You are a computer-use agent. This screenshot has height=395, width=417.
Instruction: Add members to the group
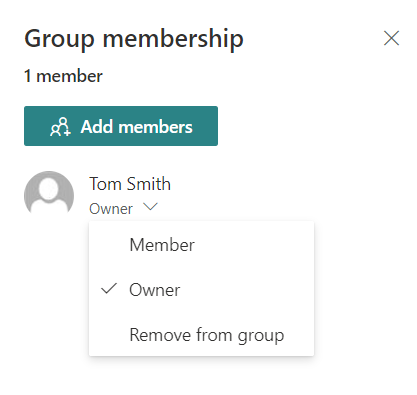121,126
